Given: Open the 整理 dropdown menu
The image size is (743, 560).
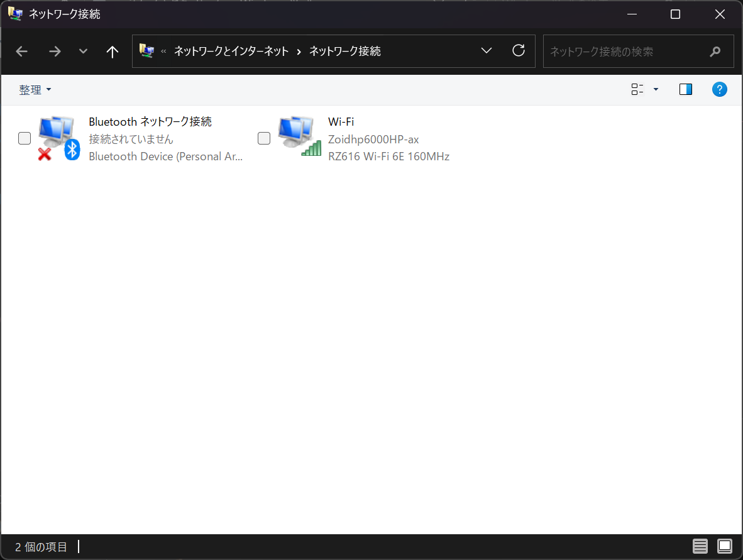Looking at the screenshot, I should (35, 90).
